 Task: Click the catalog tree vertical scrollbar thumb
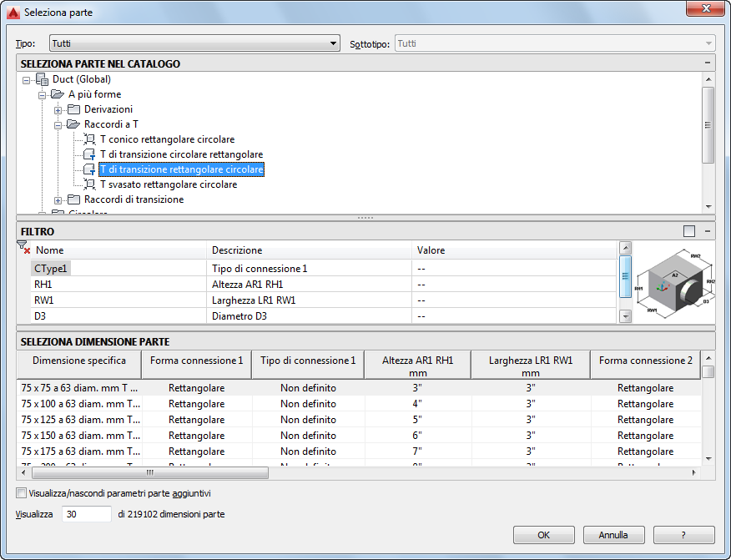[708, 125]
